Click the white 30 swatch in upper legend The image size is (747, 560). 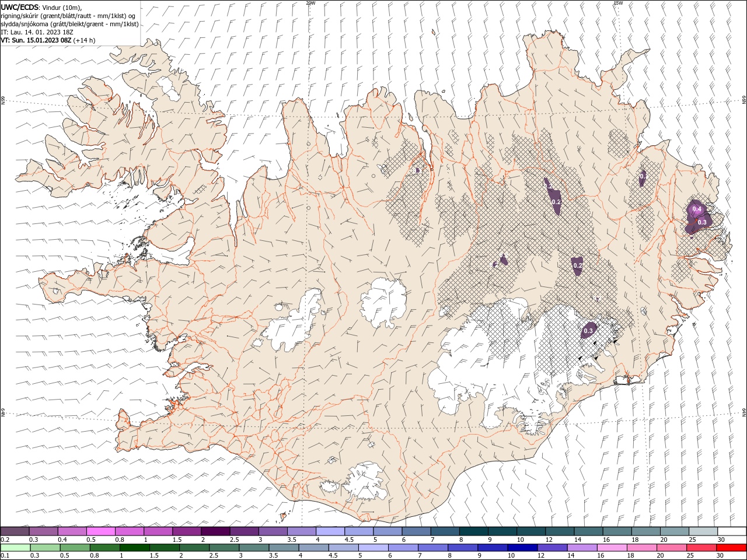coord(732,531)
